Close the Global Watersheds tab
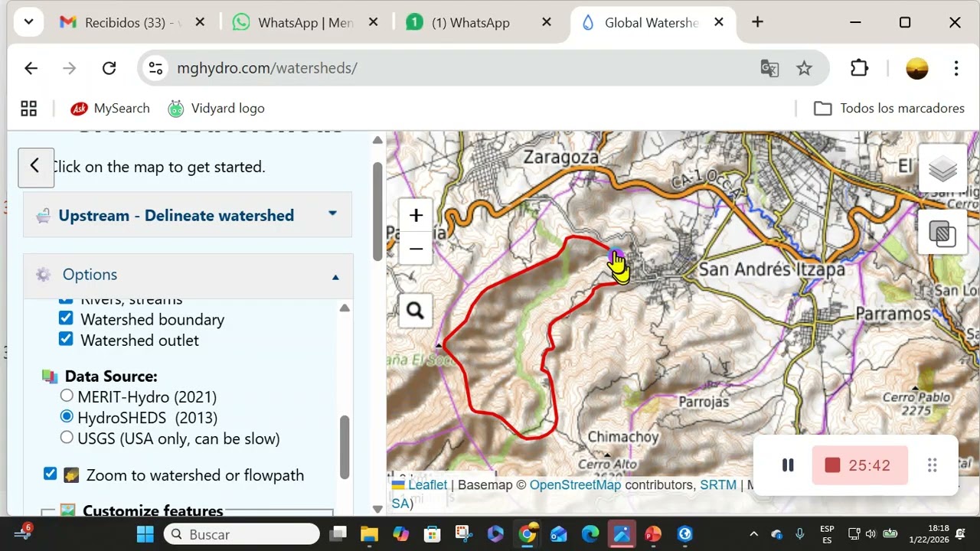Image resolution: width=980 pixels, height=551 pixels. pos(719,22)
